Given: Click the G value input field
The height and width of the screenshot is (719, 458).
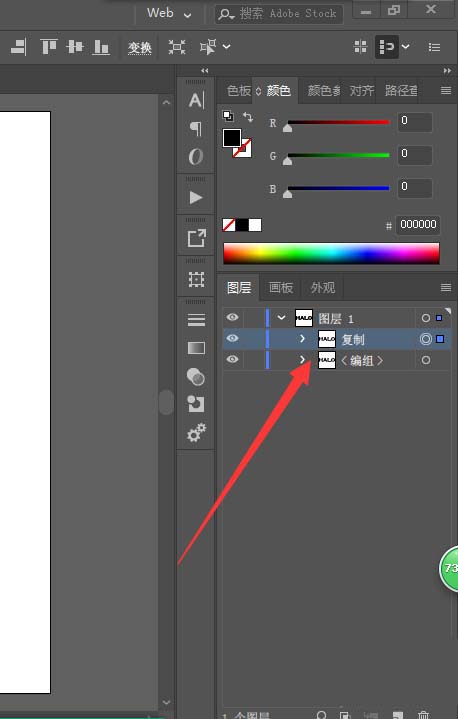Looking at the screenshot, I should [x=414, y=155].
